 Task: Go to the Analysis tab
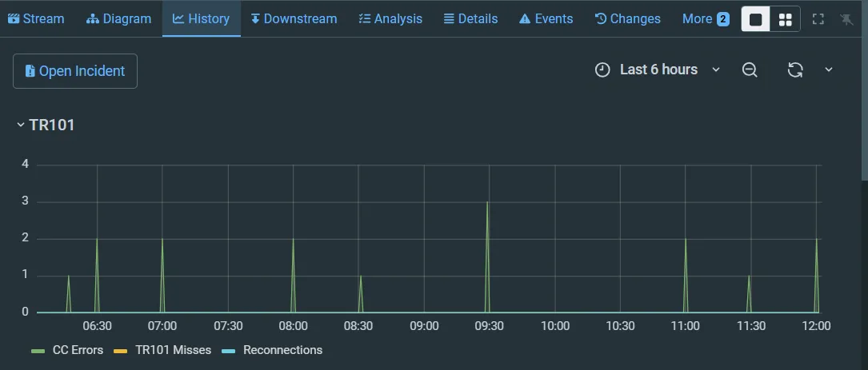click(x=390, y=19)
